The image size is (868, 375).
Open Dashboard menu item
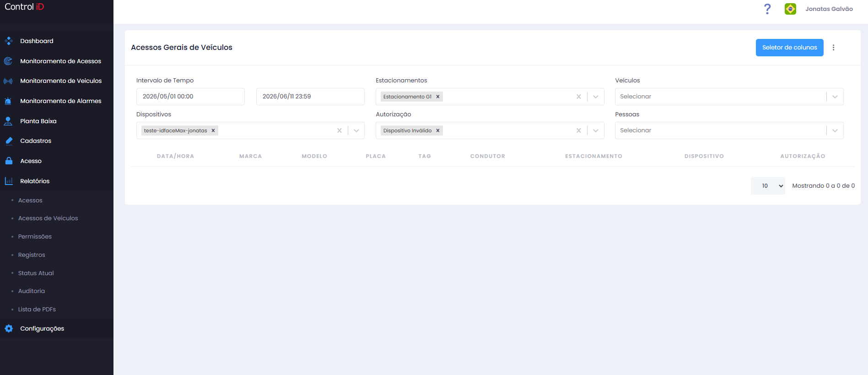[57, 41]
